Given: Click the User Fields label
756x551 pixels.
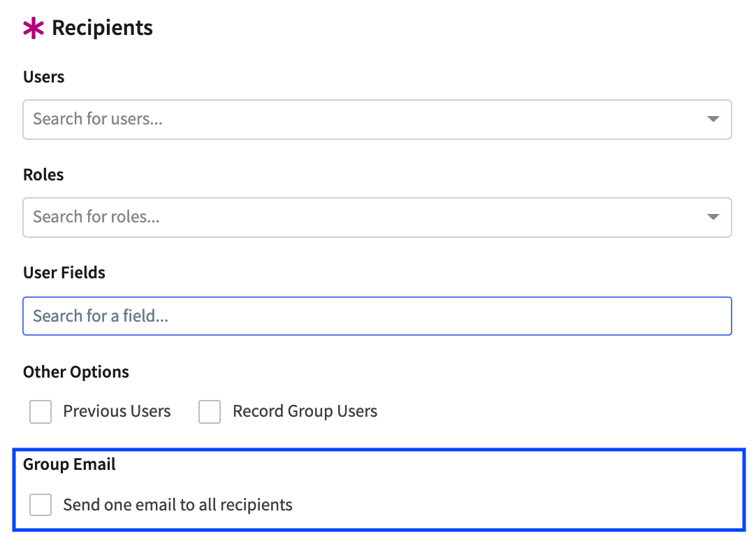Looking at the screenshot, I should pos(64,273).
